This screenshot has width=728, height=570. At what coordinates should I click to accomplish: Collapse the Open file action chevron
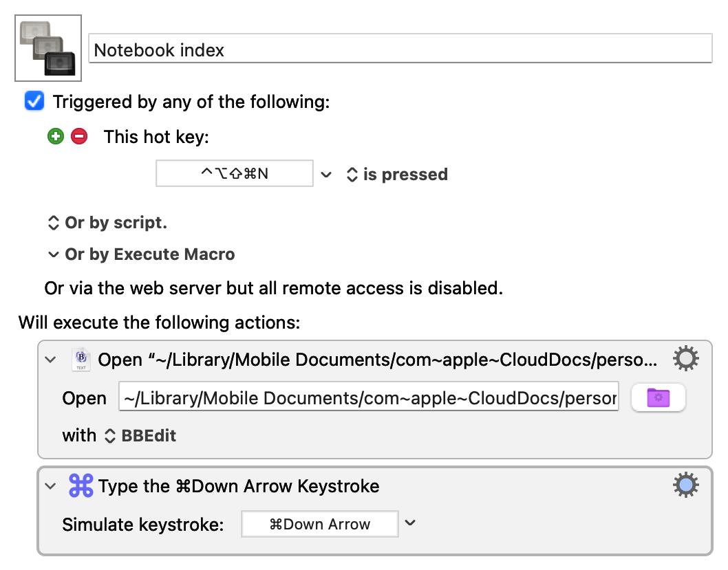pyautogui.click(x=50, y=360)
